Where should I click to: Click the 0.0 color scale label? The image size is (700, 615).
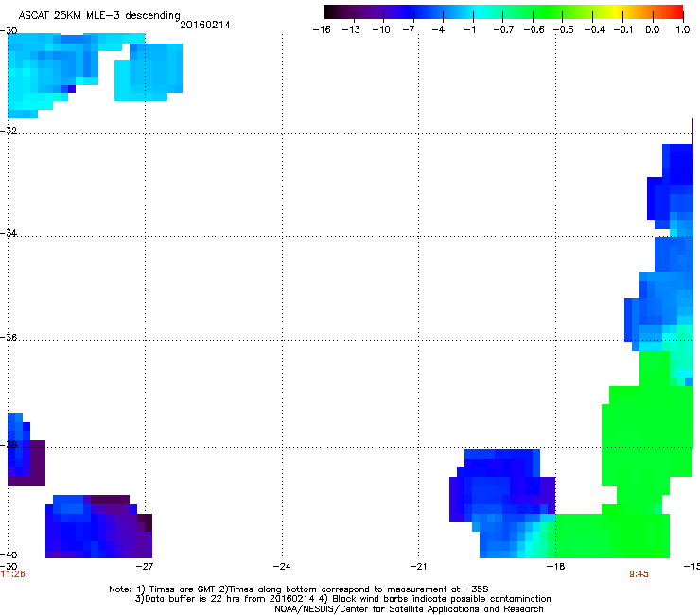pyautogui.click(x=653, y=30)
